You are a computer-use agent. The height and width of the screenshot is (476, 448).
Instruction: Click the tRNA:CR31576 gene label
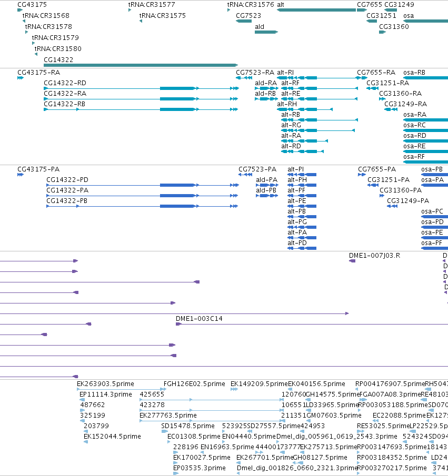251,5
